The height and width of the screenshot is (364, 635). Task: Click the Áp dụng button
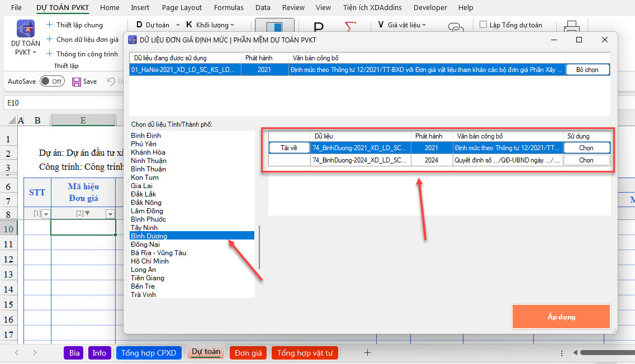click(561, 317)
